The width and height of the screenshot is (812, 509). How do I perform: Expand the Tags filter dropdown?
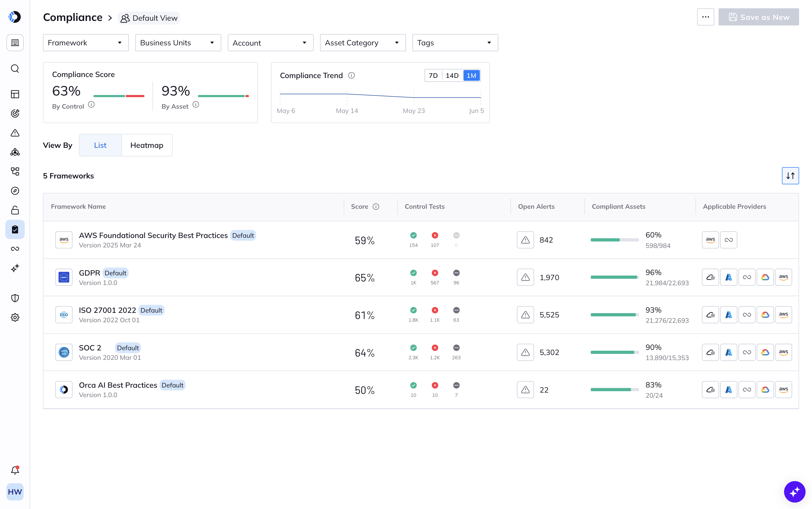455,43
